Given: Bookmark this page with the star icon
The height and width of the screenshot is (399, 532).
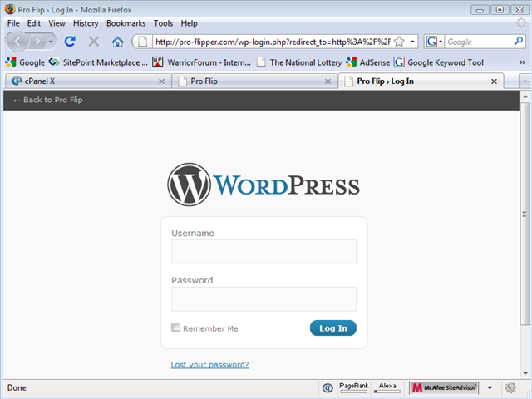Looking at the screenshot, I should click(x=399, y=42).
